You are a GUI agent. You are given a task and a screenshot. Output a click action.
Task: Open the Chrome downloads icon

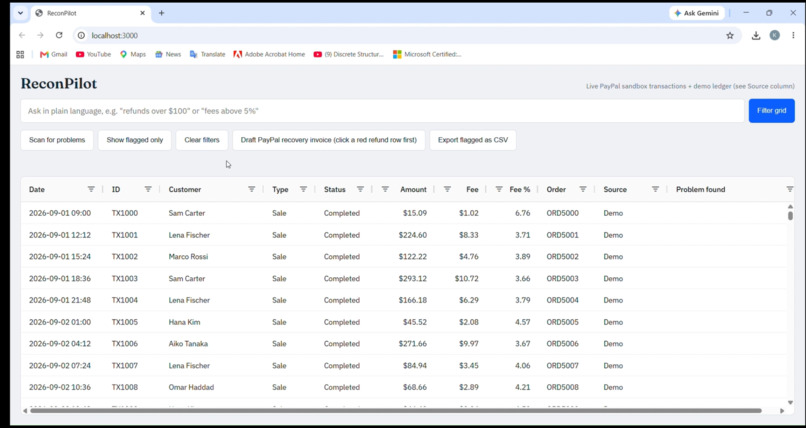coord(756,35)
